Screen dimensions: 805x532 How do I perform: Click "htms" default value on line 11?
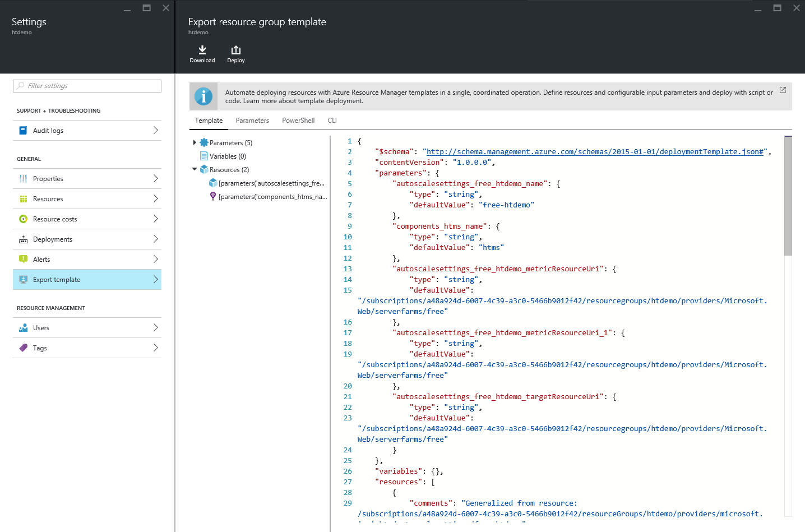coord(491,248)
